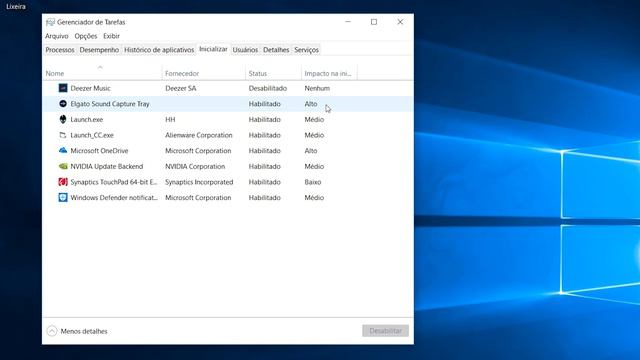The width and height of the screenshot is (640, 360).
Task: Click Alto impact in OneDrive row
Action: pyautogui.click(x=311, y=151)
